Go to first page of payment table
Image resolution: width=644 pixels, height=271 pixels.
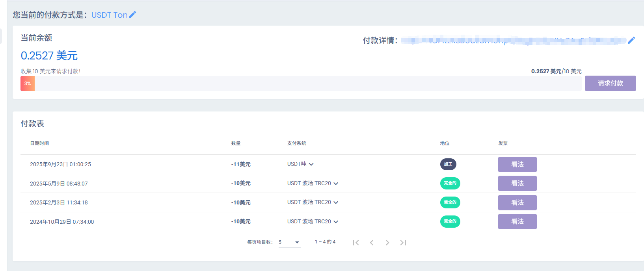point(356,243)
